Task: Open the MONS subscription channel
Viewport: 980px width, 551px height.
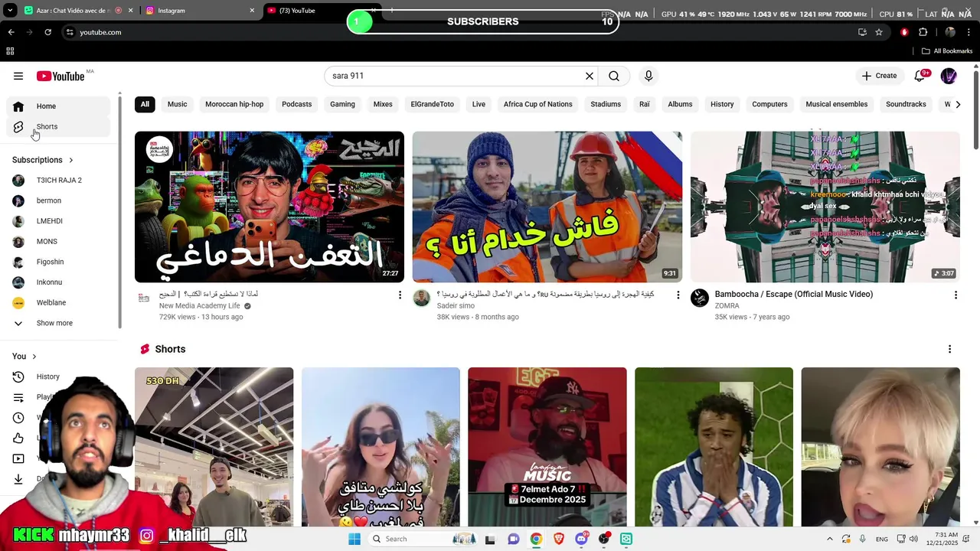Action: (x=58, y=242)
